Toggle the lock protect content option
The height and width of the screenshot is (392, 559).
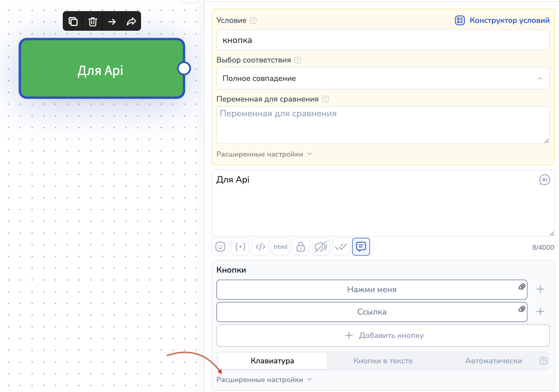click(300, 247)
